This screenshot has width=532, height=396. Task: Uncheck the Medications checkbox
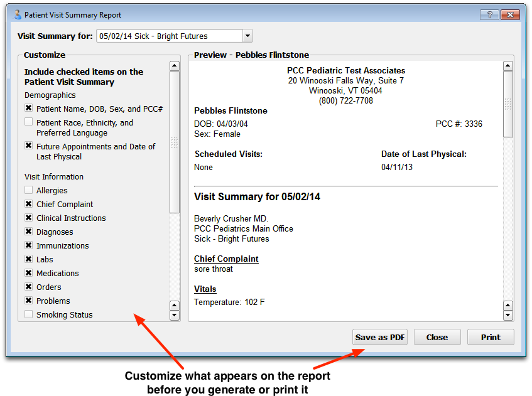29,273
